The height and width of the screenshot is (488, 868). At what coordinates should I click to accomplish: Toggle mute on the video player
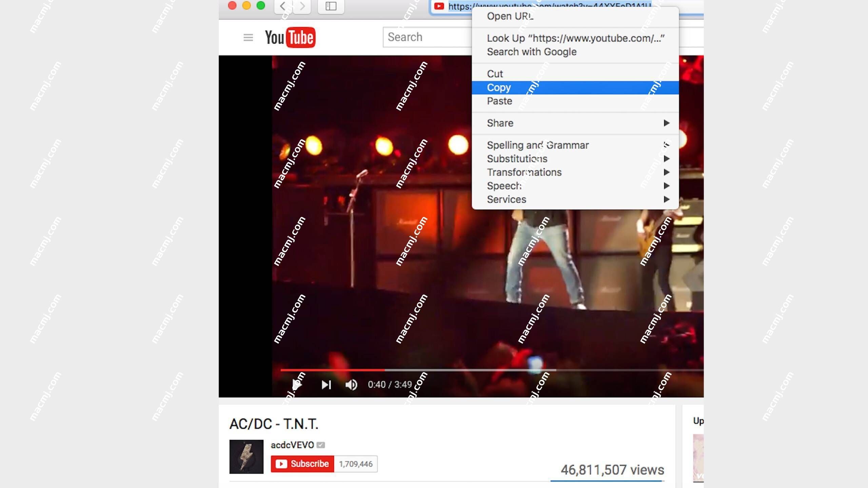pyautogui.click(x=352, y=384)
